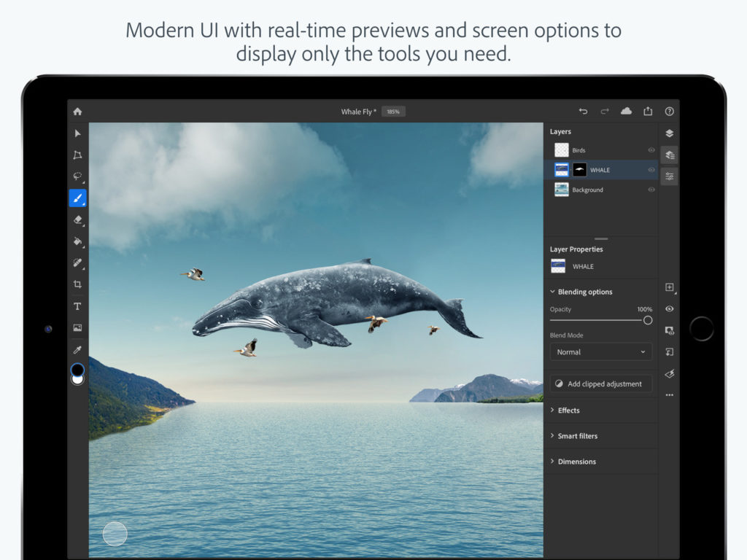Open the help question mark
This screenshot has height=560, width=747.
point(669,111)
